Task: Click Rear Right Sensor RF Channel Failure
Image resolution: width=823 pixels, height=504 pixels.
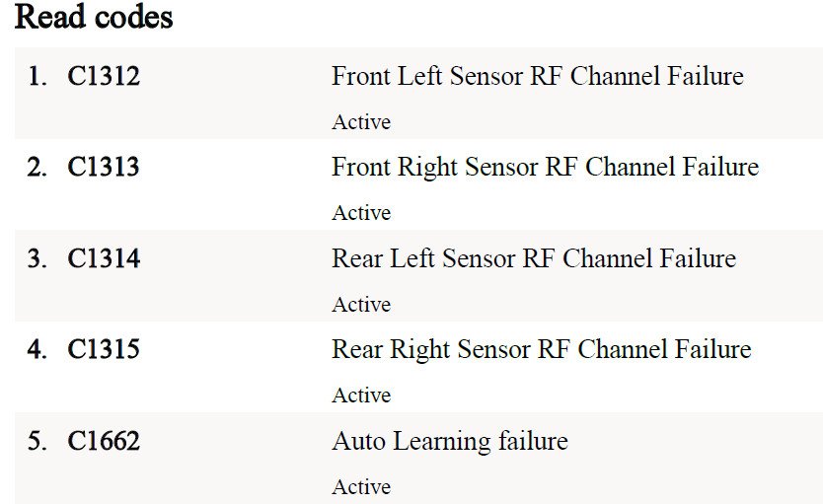Action: tap(542, 350)
